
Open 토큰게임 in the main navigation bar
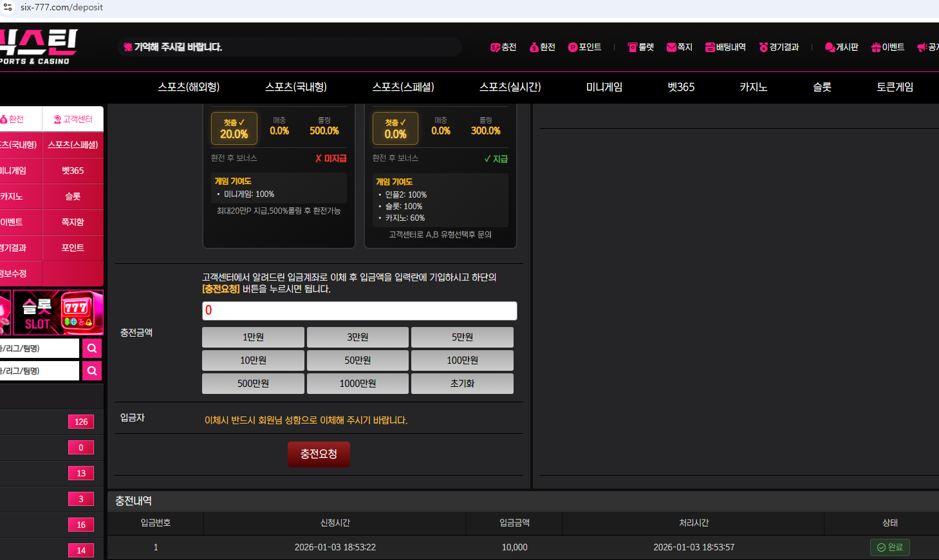(x=895, y=87)
